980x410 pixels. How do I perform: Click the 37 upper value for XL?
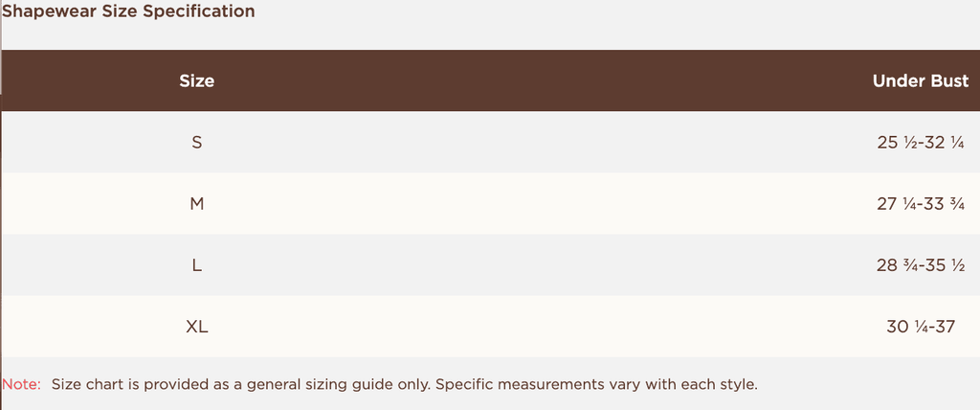click(x=945, y=327)
